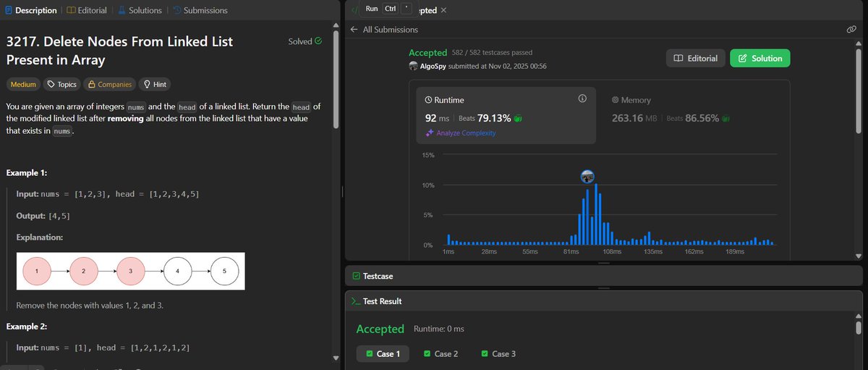Click the Runtime info icon

(582, 99)
